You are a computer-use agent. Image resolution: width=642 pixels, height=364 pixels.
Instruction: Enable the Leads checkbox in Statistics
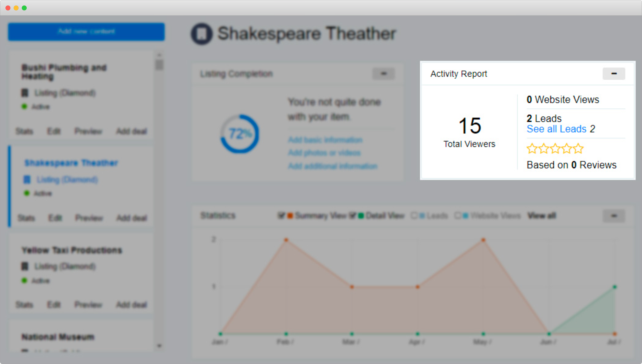(414, 216)
